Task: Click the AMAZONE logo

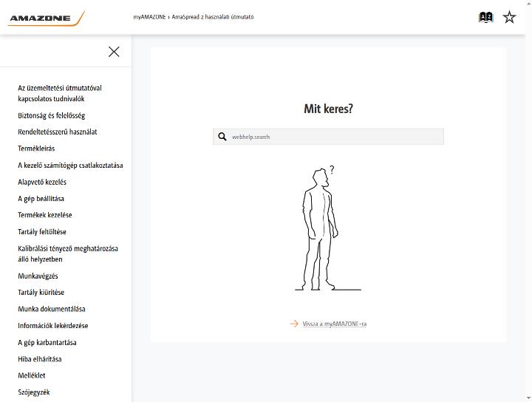Action: click(x=46, y=18)
